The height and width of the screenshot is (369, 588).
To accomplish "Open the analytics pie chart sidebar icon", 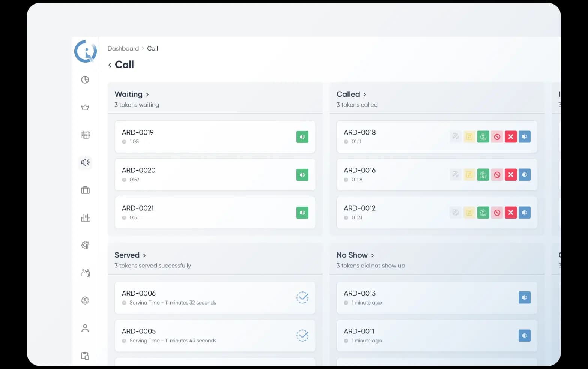I will pyautogui.click(x=85, y=79).
